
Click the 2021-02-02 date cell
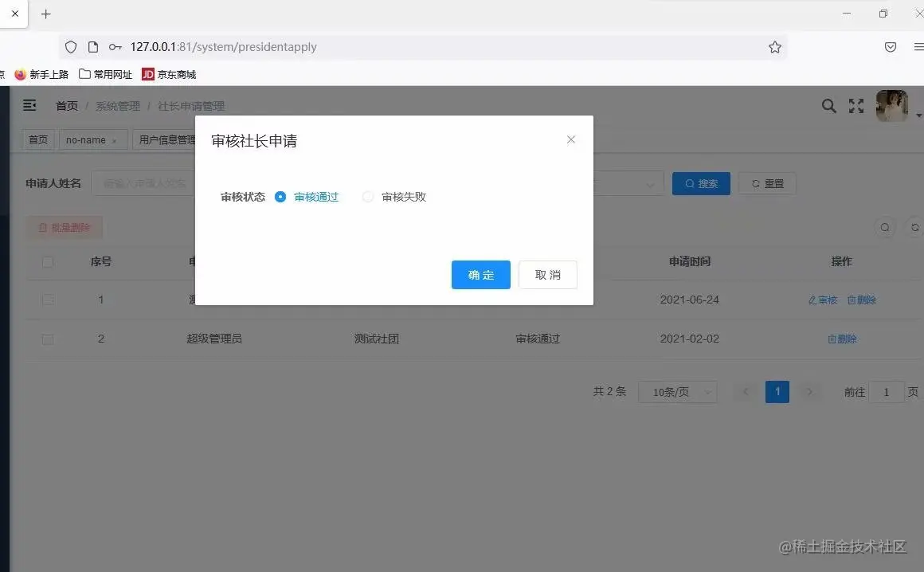coord(690,339)
